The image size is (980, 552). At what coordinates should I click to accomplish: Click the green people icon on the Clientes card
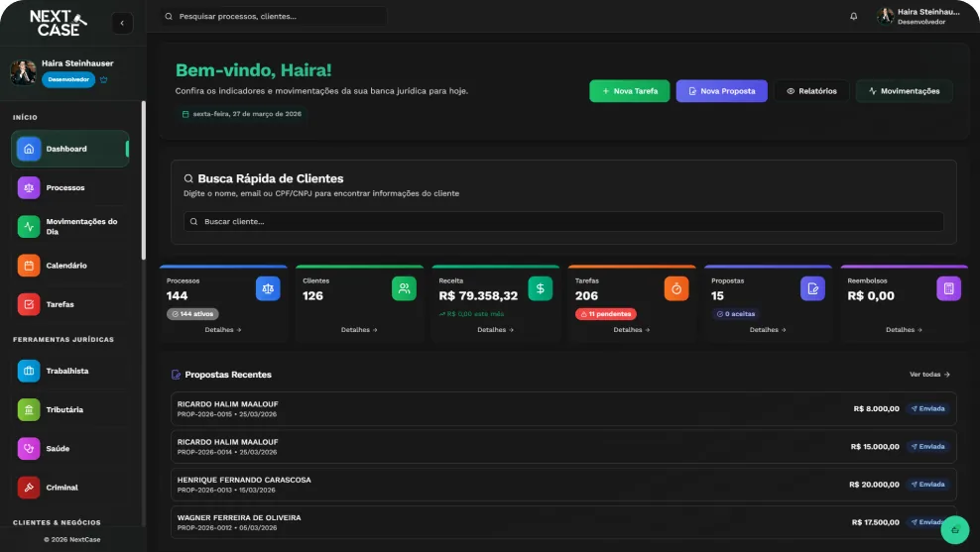click(x=405, y=288)
